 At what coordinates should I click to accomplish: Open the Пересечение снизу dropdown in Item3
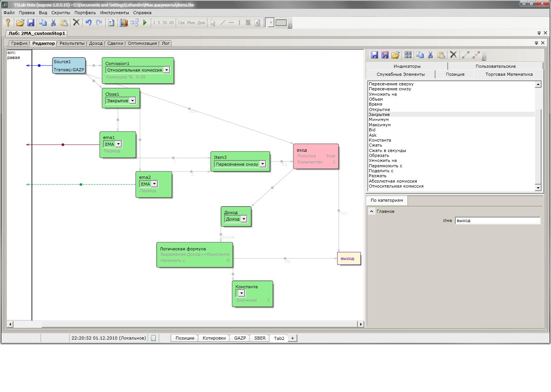click(x=262, y=164)
